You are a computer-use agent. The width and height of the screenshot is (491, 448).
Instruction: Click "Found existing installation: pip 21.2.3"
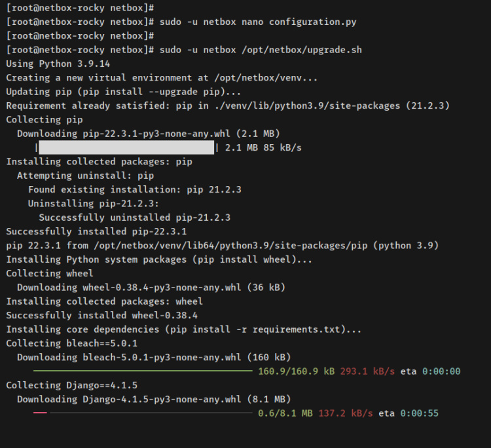click(135, 189)
